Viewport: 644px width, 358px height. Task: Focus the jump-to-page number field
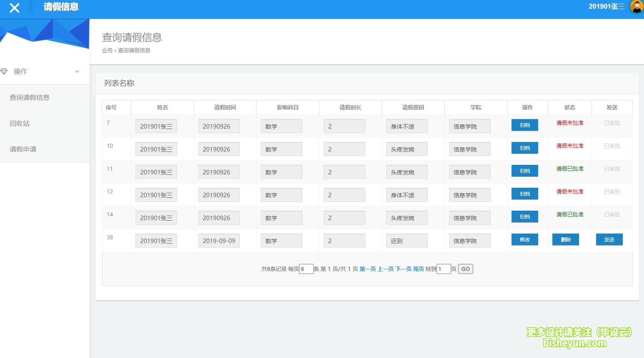point(444,269)
